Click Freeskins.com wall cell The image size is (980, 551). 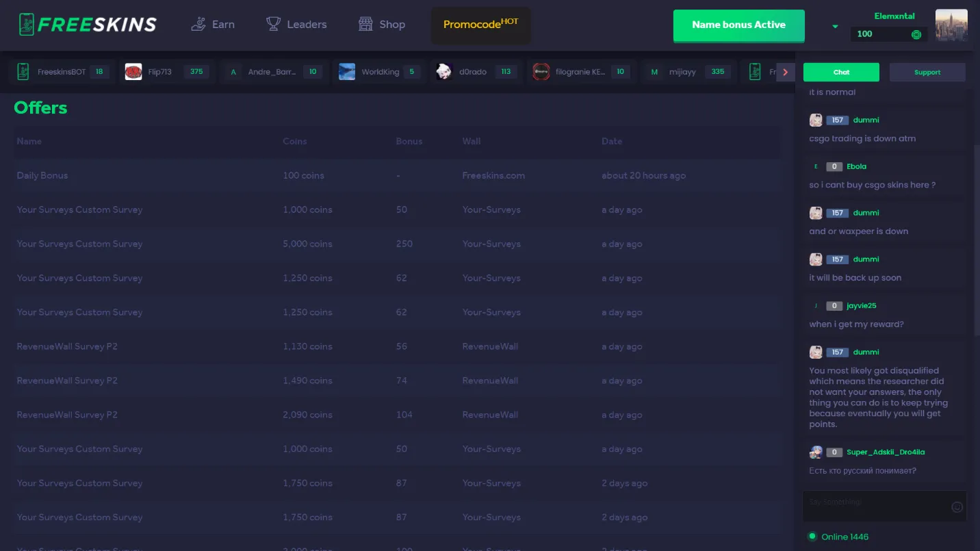pos(493,175)
